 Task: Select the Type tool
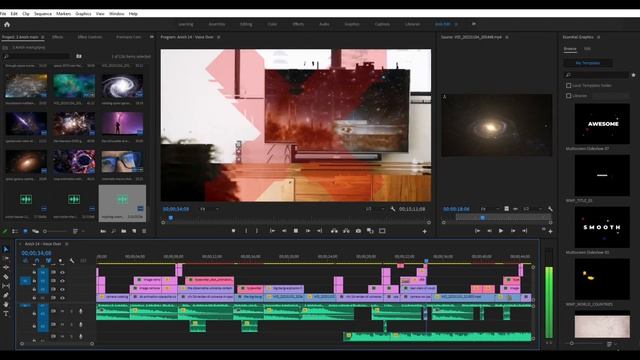coord(6,313)
